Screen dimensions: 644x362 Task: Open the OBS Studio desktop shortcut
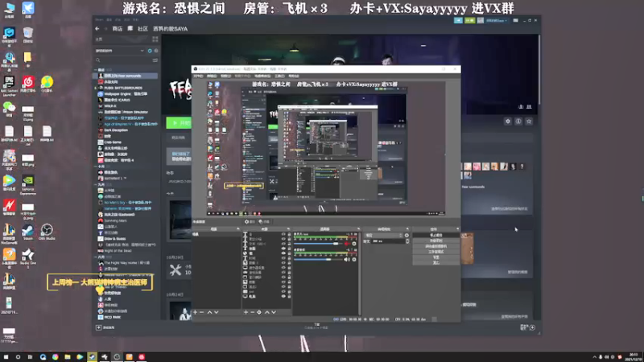47,232
